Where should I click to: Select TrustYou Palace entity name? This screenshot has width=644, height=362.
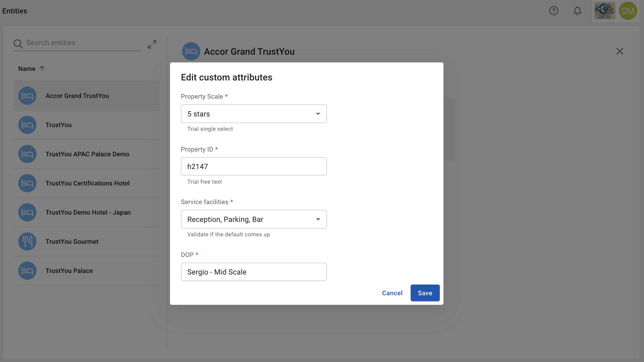point(69,271)
